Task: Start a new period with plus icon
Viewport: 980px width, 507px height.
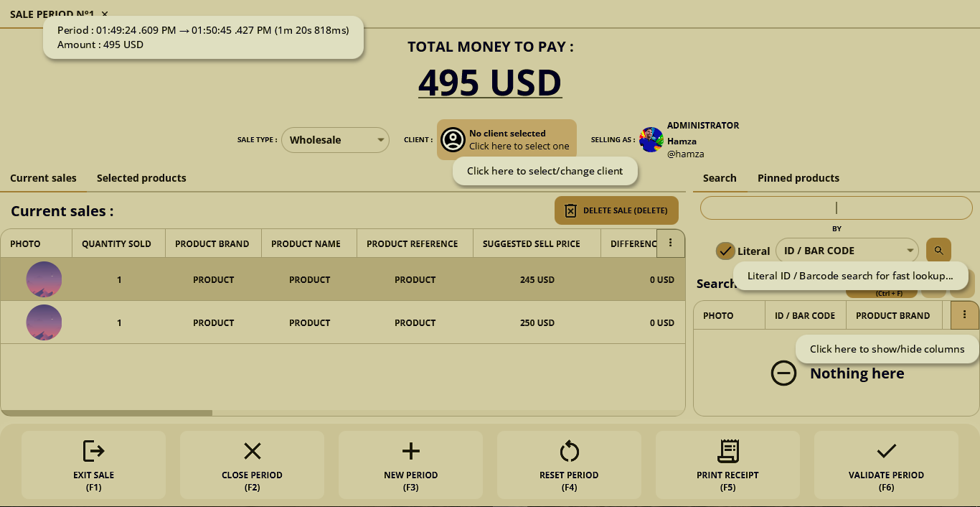Action: click(x=410, y=451)
